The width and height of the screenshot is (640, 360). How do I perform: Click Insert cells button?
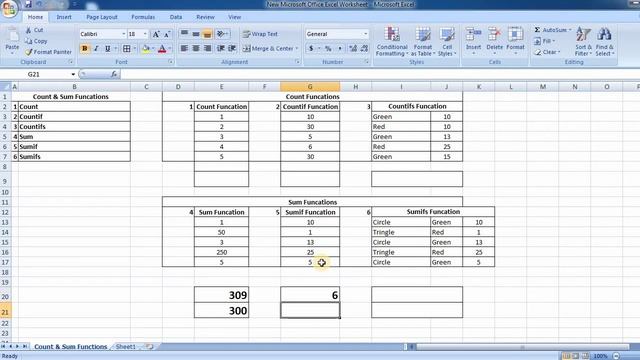click(473, 41)
